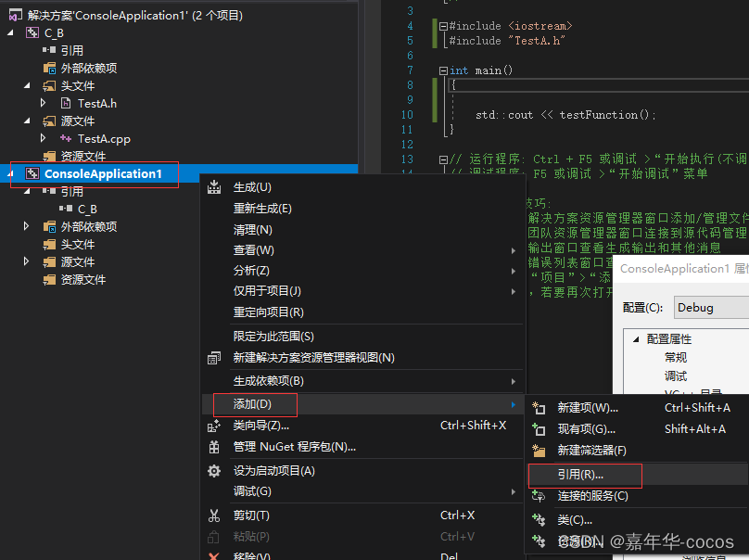Image resolution: width=749 pixels, height=560 pixels.
Task: Choose 新建筛选器(F) in the submenu
Action: coord(637,451)
